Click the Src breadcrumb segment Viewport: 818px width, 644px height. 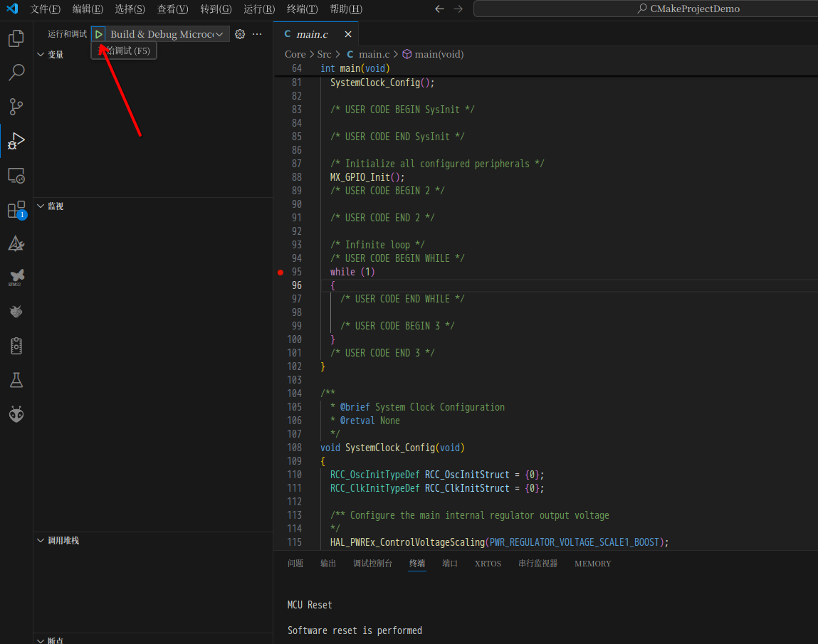[x=324, y=54]
